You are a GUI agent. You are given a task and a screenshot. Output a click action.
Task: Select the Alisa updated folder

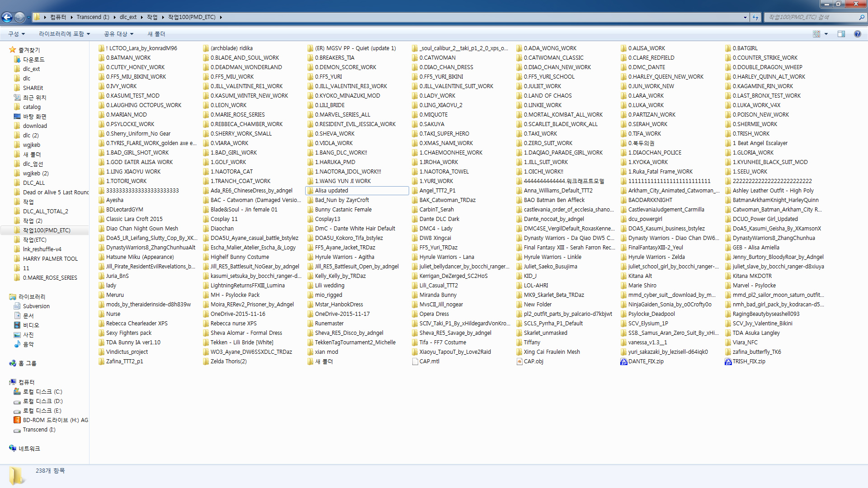point(331,191)
